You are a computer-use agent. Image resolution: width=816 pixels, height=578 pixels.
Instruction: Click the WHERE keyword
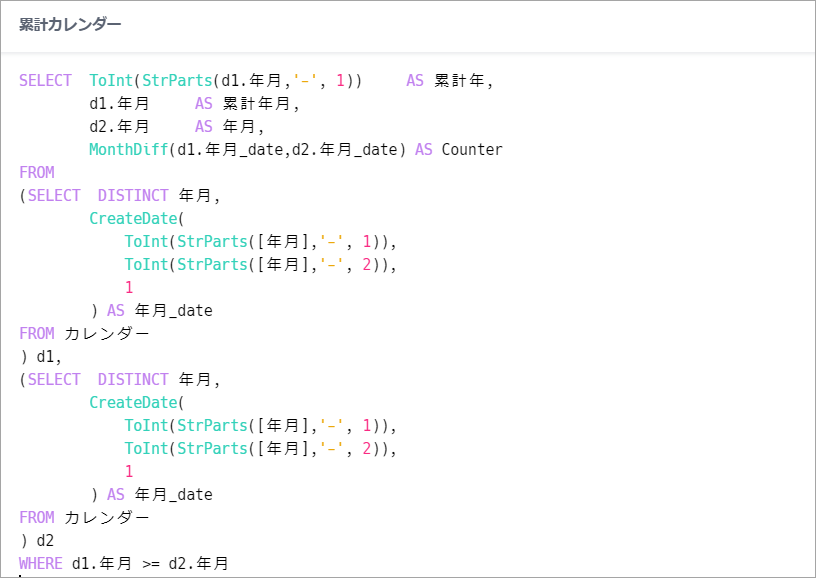41,563
